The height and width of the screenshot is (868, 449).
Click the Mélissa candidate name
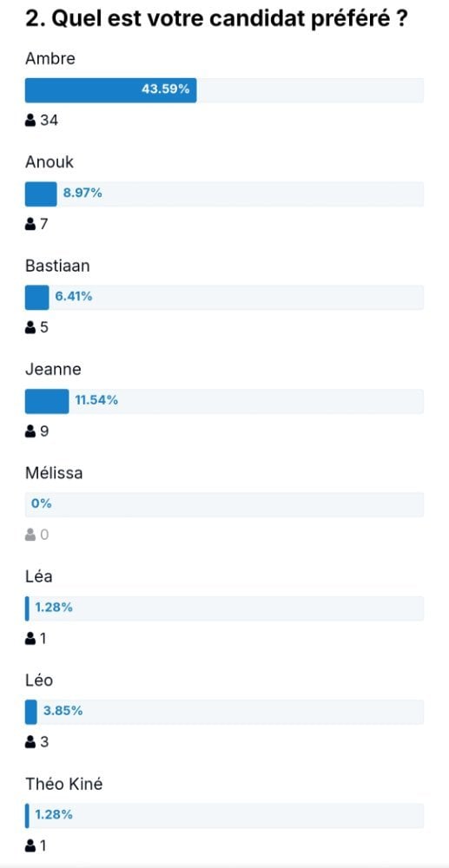[x=54, y=473]
